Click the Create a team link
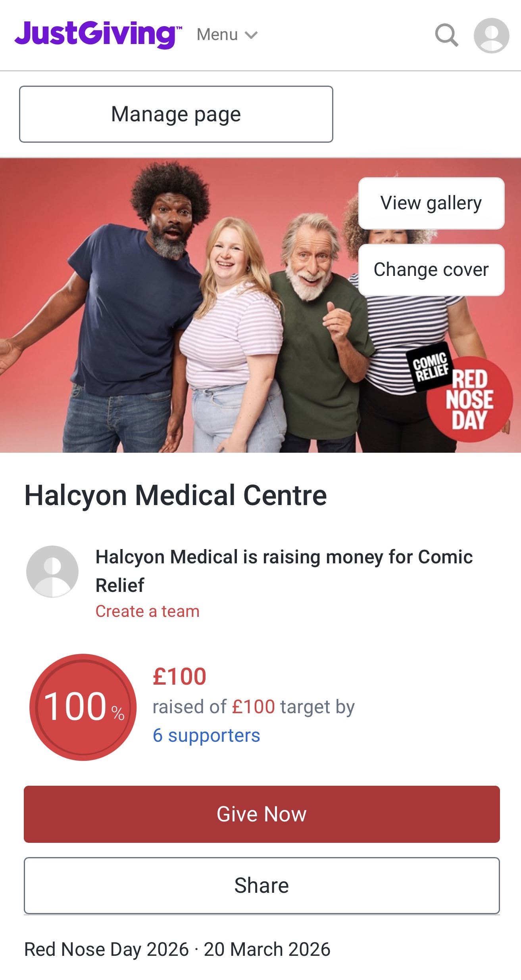The image size is (521, 980). pos(147,611)
